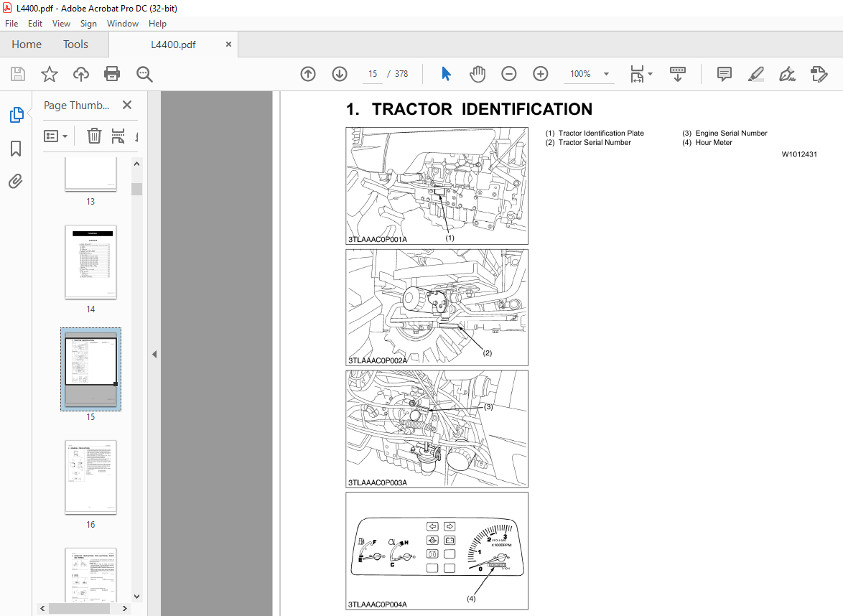Open the Window menu

tap(123, 24)
